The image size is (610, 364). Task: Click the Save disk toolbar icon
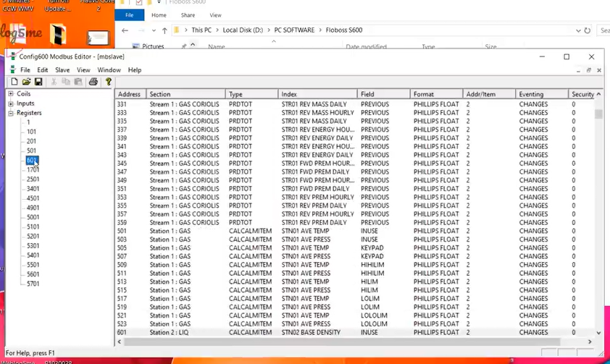(x=38, y=82)
